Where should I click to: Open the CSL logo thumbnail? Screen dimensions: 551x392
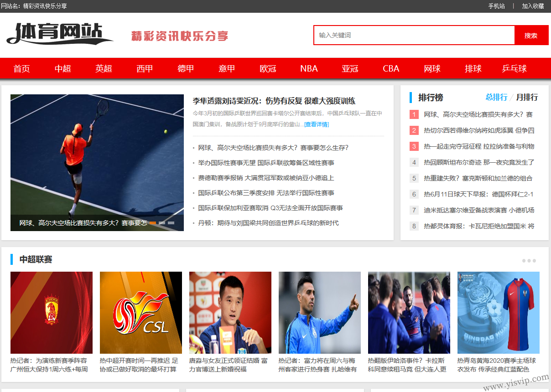coord(140,313)
